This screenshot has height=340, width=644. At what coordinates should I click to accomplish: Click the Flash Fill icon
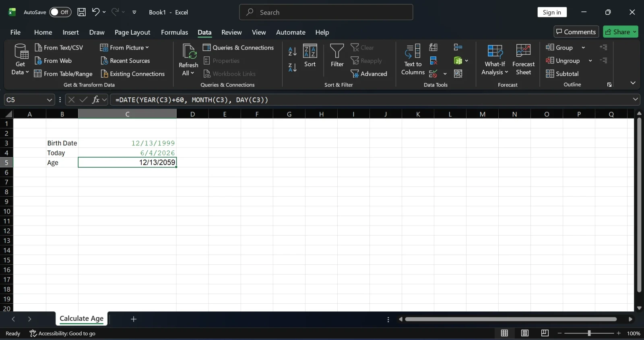tap(433, 48)
